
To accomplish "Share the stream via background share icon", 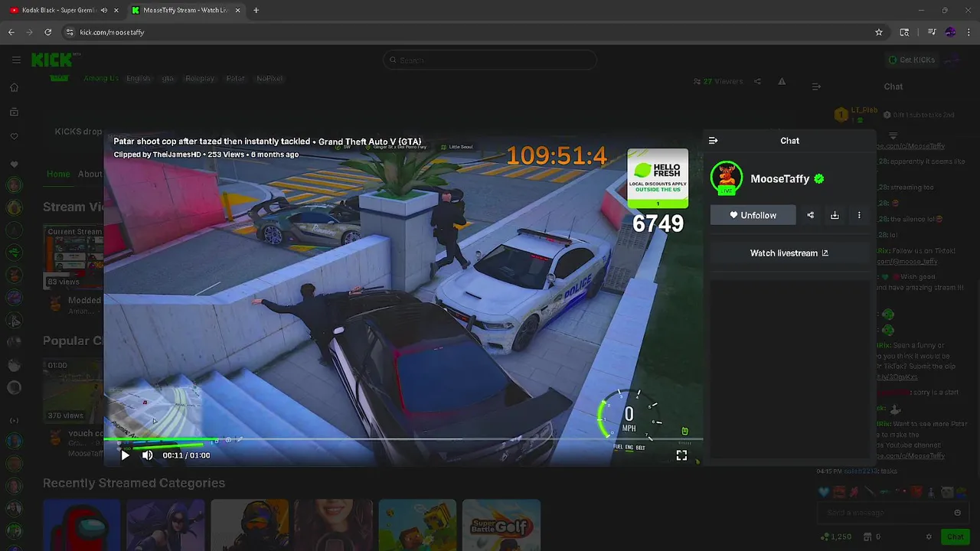I will tap(757, 81).
